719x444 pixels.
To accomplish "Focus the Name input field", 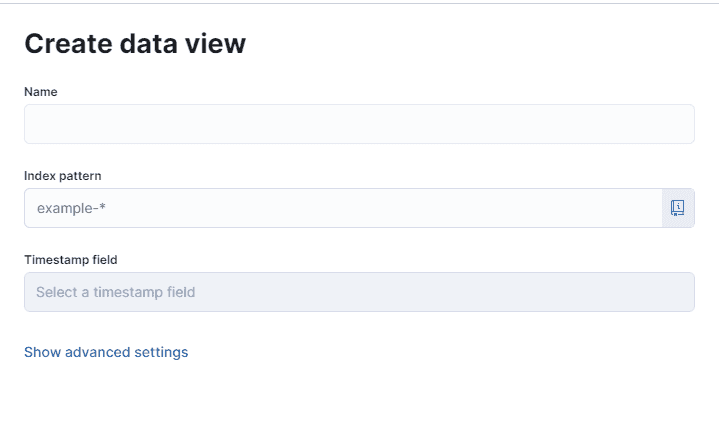I will click(359, 124).
